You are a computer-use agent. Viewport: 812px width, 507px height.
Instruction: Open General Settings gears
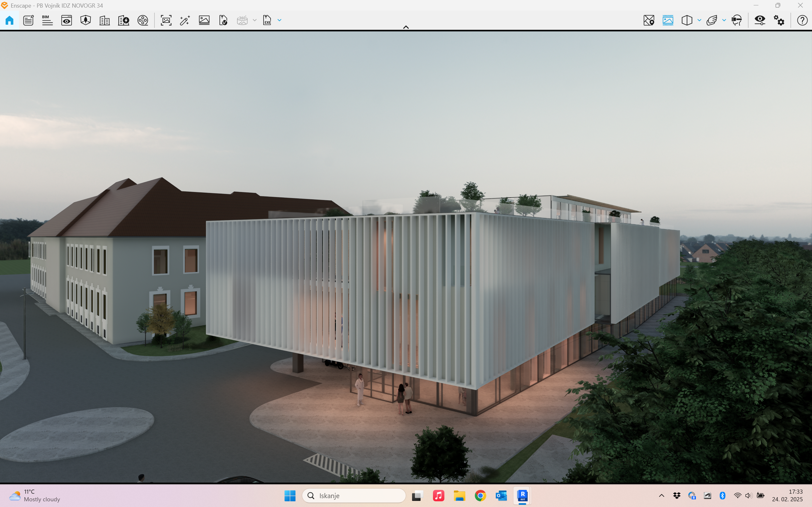779,21
